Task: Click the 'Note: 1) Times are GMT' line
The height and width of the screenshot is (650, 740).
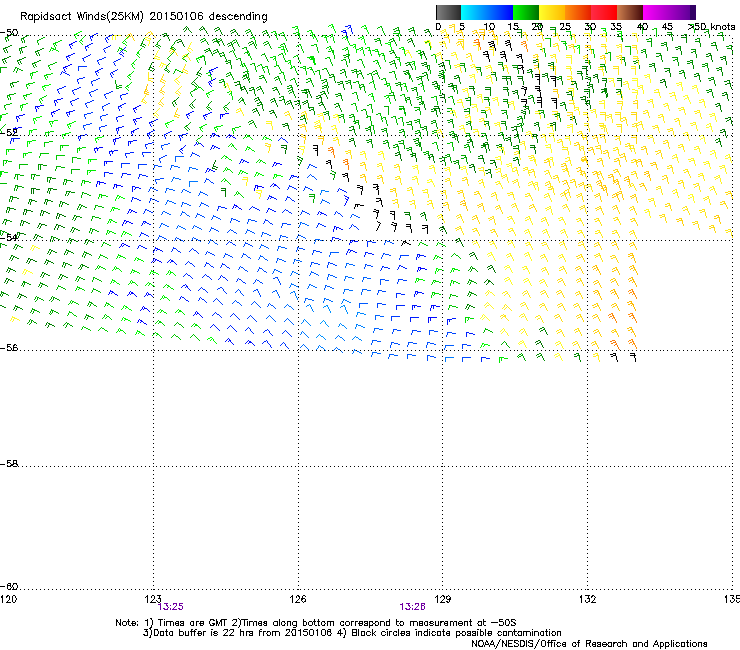Action: point(316,623)
